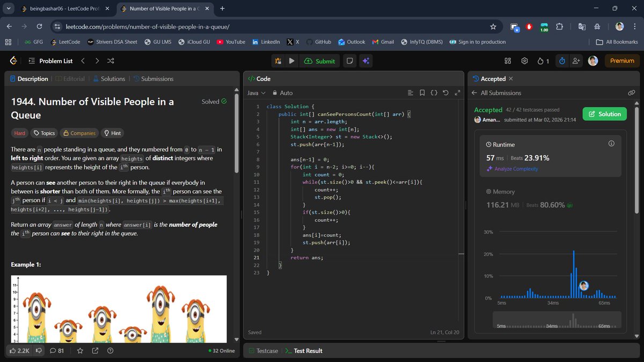The width and height of the screenshot is (644, 362).
Task: Click the green Solution button
Action: point(605,114)
